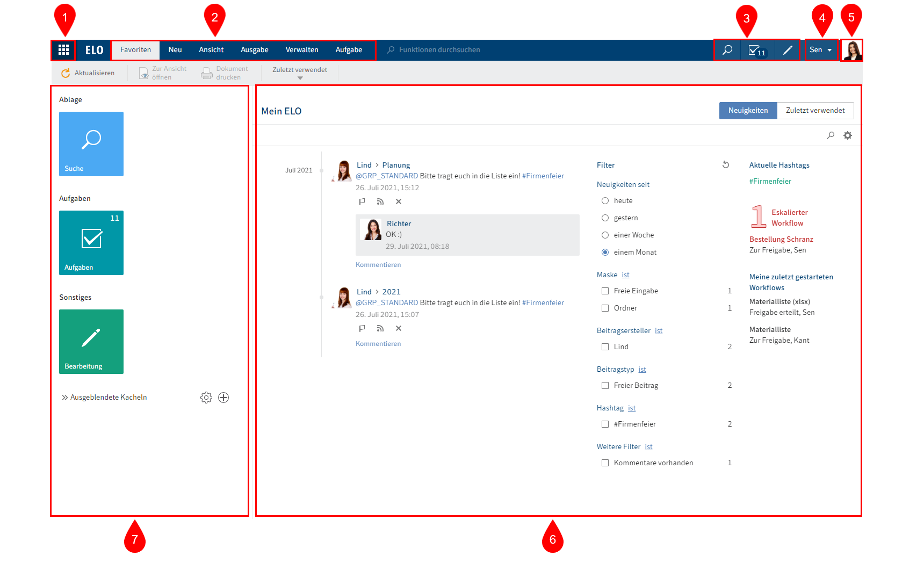
Task: Expand Ausgeblendete Kacheln section
Action: [104, 398]
